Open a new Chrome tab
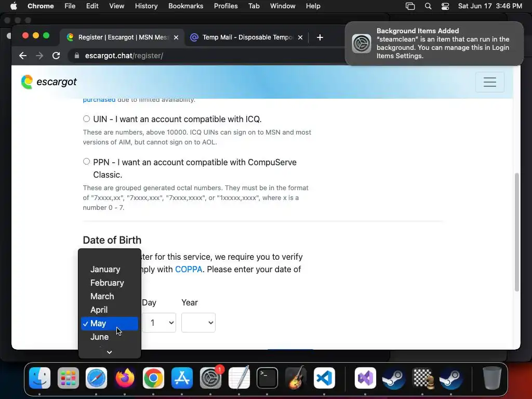Screen dimensions: 532x399 point(320,37)
